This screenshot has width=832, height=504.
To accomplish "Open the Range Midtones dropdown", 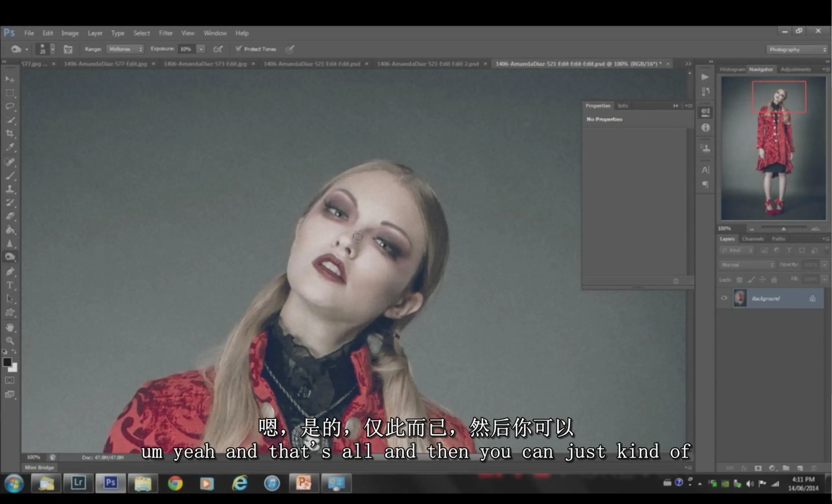I will [x=125, y=49].
